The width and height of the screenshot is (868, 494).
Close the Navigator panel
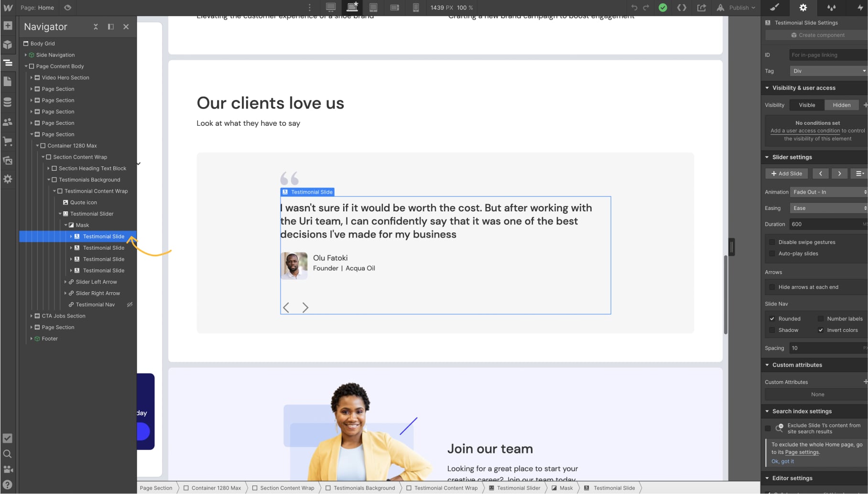126,27
